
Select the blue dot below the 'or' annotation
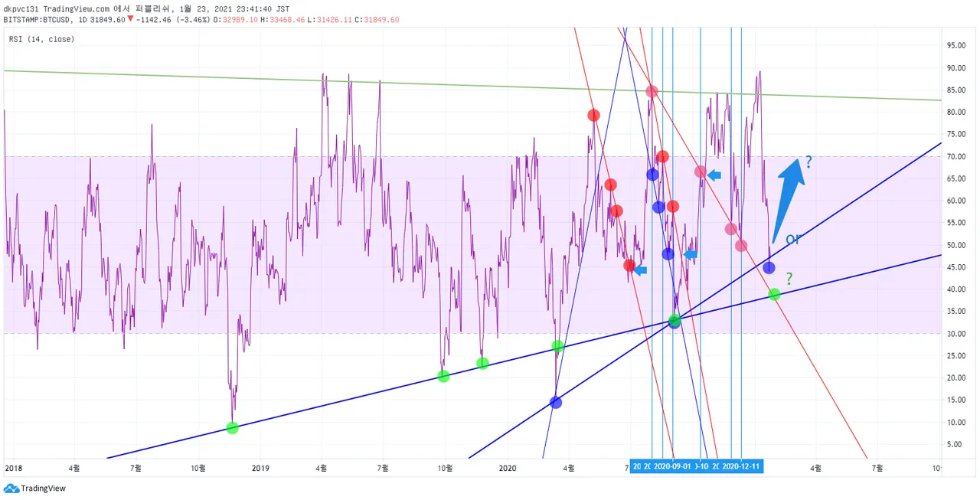coord(769,268)
